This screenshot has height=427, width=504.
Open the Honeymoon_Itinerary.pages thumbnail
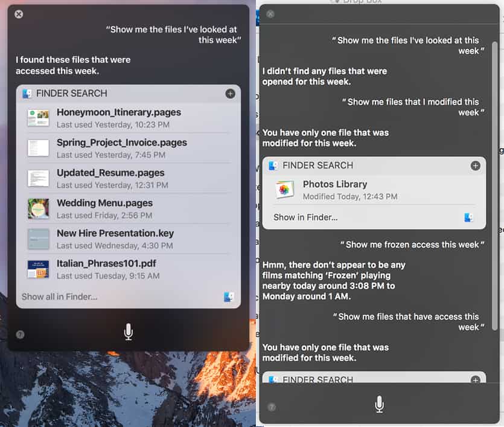tap(38, 118)
